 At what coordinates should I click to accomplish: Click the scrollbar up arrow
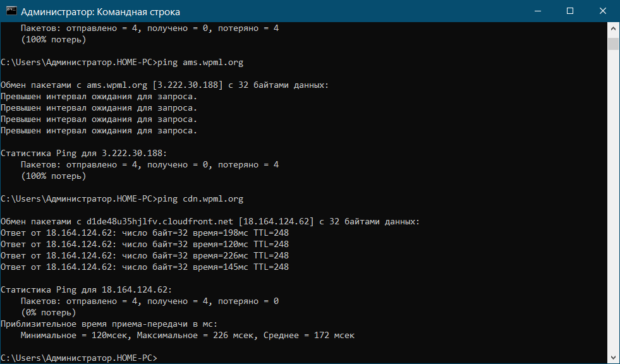point(613,29)
